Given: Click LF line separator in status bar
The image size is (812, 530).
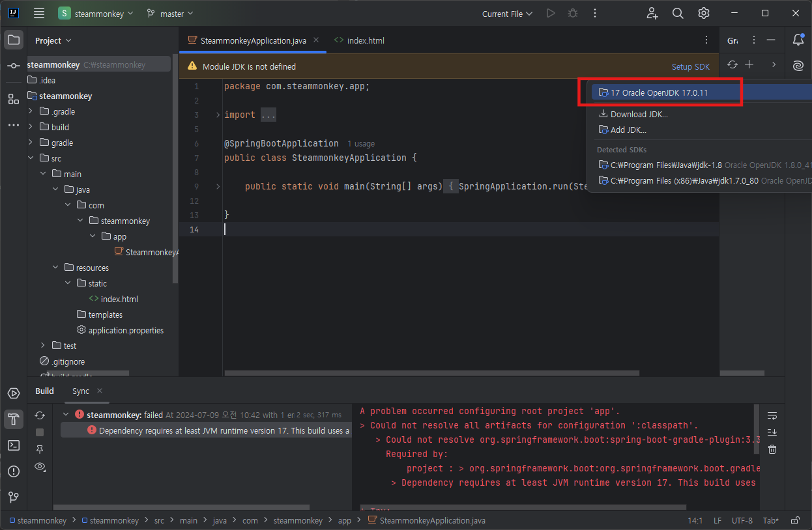Looking at the screenshot, I should 717,521.
